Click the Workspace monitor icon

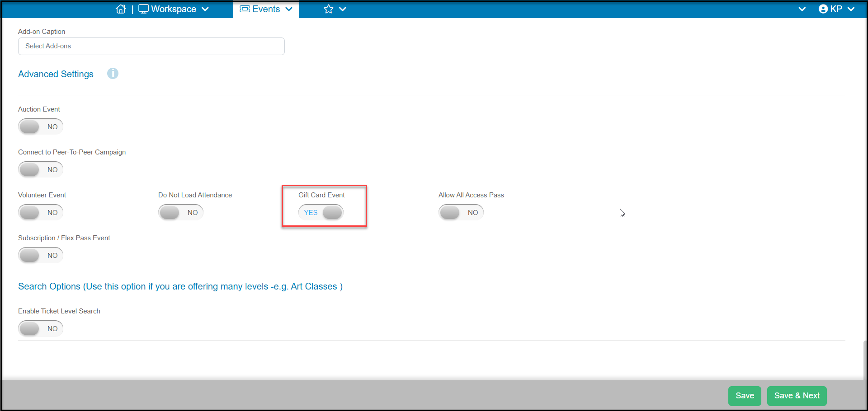tap(143, 9)
